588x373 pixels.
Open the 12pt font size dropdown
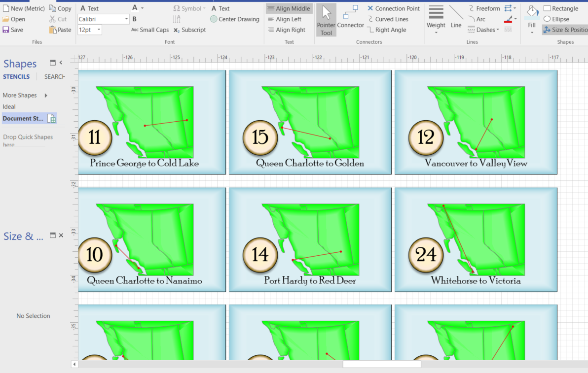click(x=99, y=30)
